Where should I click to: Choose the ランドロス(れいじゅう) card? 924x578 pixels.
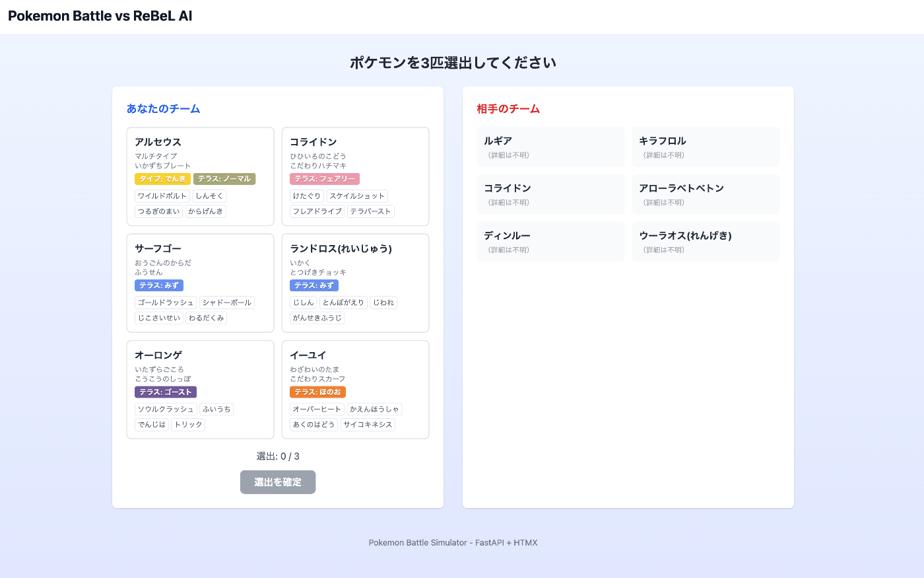tap(355, 283)
